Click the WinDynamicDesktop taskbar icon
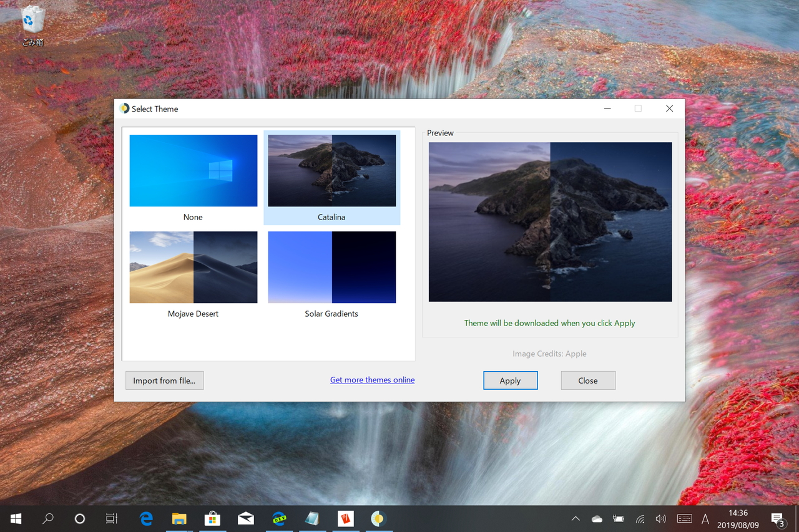Viewport: 799px width, 532px height. click(378, 518)
